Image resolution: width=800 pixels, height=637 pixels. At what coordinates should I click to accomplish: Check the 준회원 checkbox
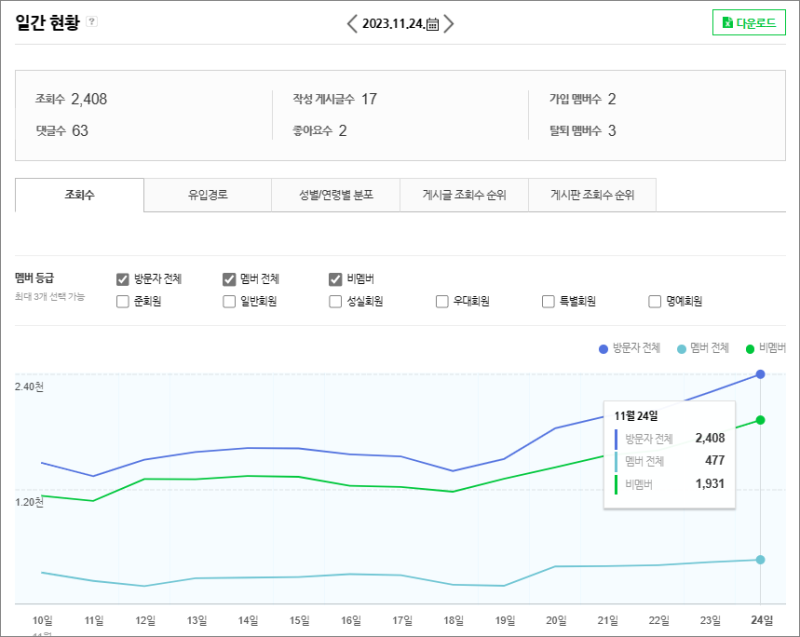(122, 301)
